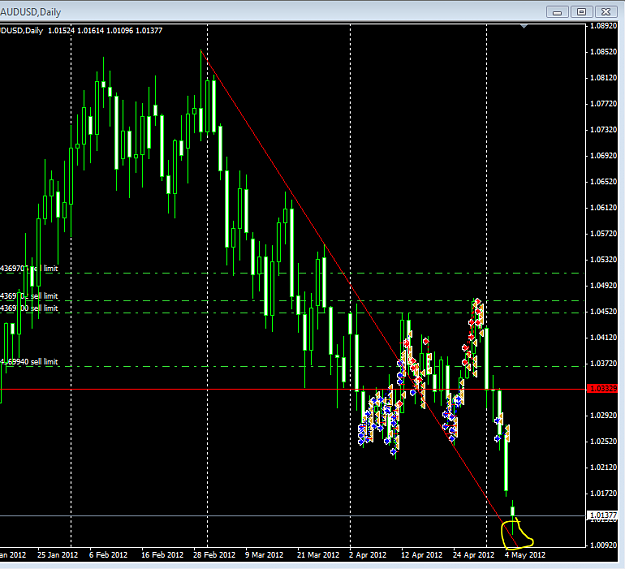Click the 24 Apr 2012 date label
The image size is (625, 569).
tap(474, 555)
